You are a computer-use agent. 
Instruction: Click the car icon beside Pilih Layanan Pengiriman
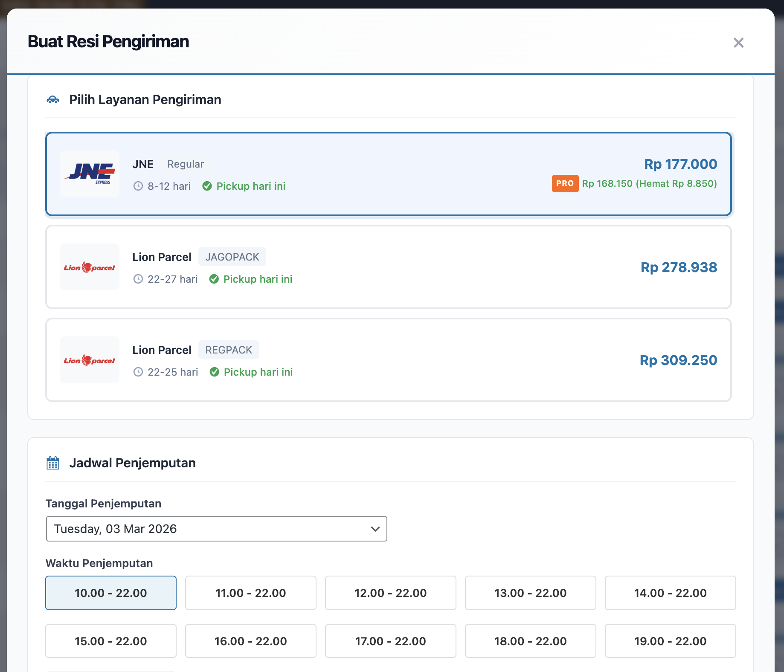point(53,100)
